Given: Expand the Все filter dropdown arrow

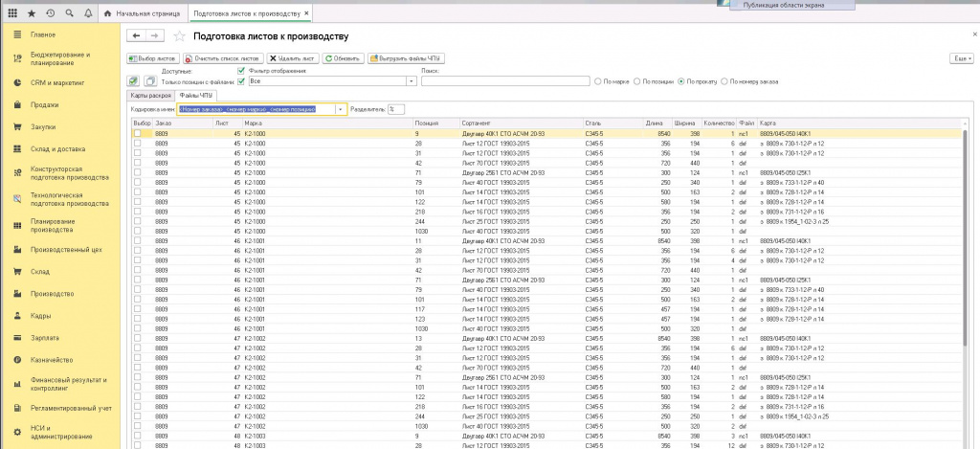Looking at the screenshot, I should 412,81.
